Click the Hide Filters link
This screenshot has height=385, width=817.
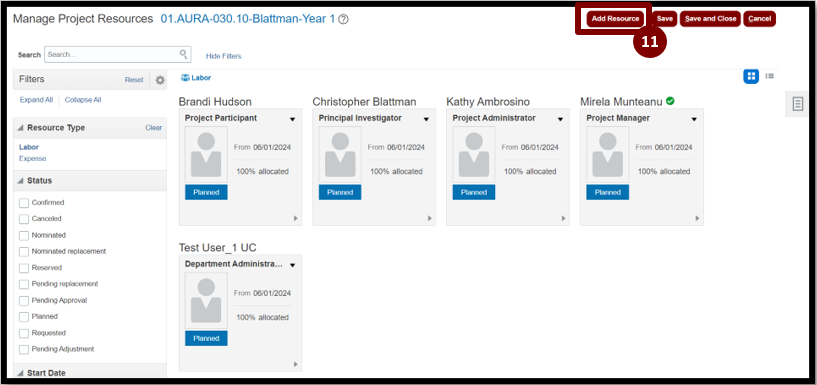pyautogui.click(x=224, y=56)
